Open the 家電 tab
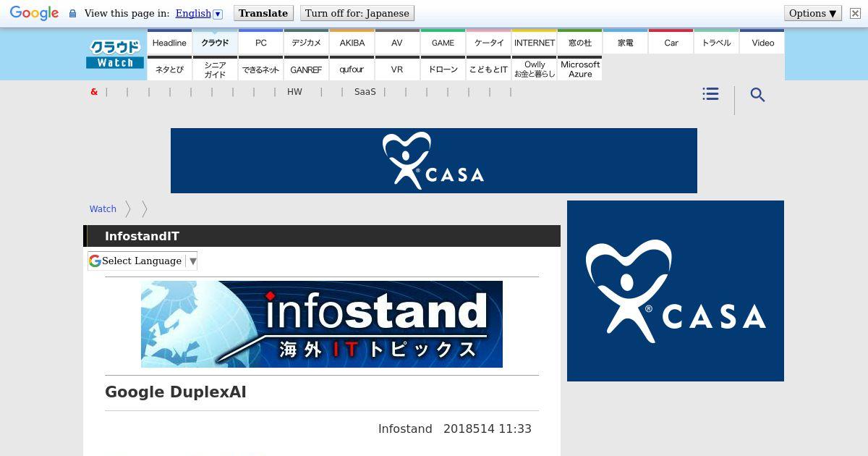This screenshot has width=868, height=456. coord(626,43)
